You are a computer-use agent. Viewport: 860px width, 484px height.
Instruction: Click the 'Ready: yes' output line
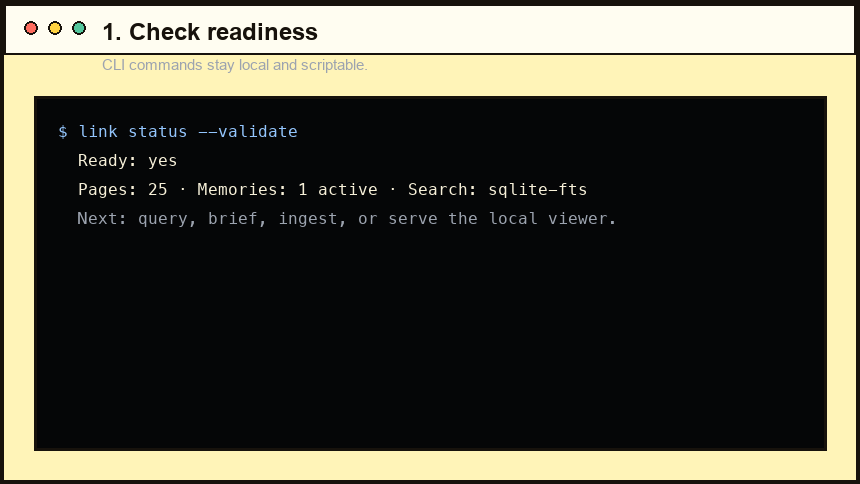pyautogui.click(x=127, y=161)
